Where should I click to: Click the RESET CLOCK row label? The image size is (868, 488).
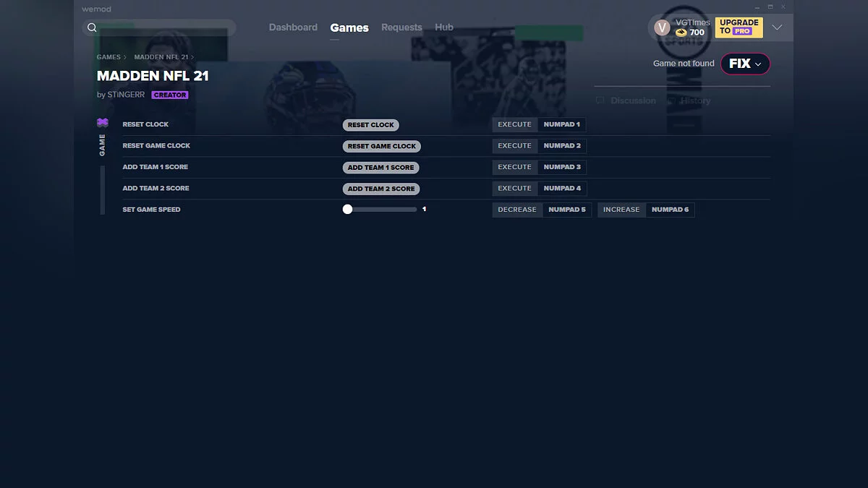pos(145,124)
